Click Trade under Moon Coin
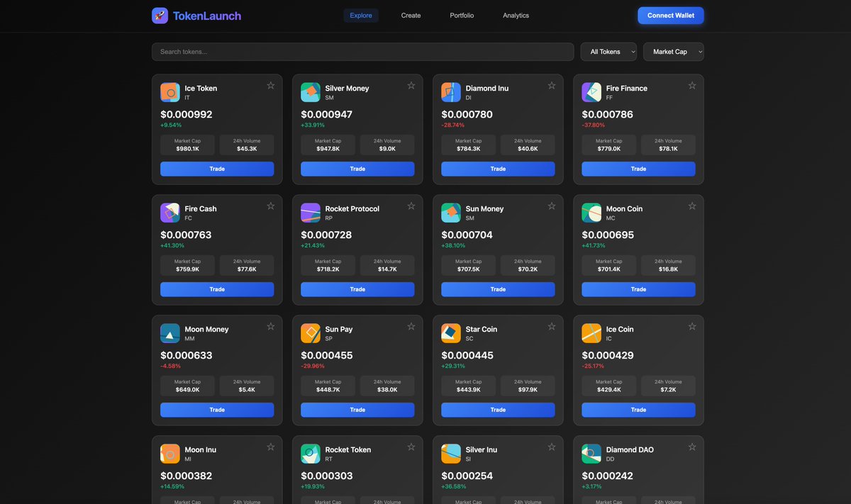This screenshot has width=851, height=504. point(638,289)
